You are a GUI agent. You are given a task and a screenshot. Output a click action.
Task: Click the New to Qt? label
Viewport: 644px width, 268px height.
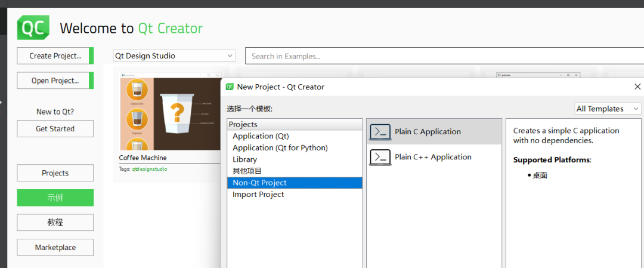(55, 112)
